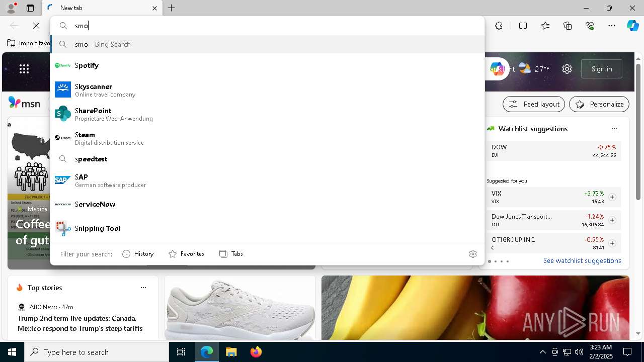Viewport: 644px width, 362px height.
Task: Filter search by Favorites
Action: tap(186, 254)
